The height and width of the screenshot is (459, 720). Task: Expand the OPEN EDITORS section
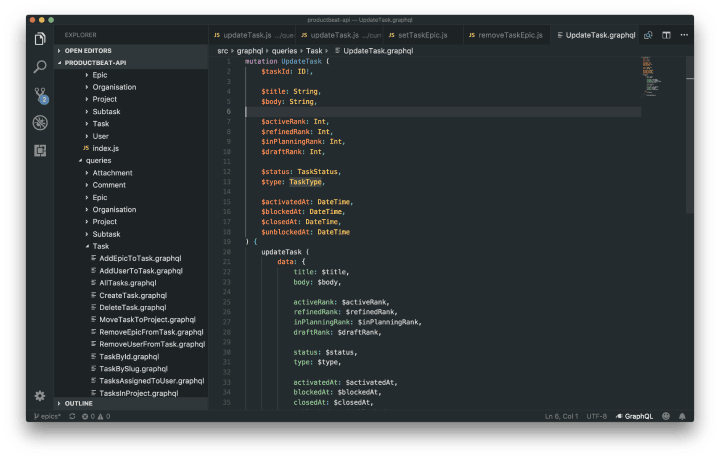131,50
